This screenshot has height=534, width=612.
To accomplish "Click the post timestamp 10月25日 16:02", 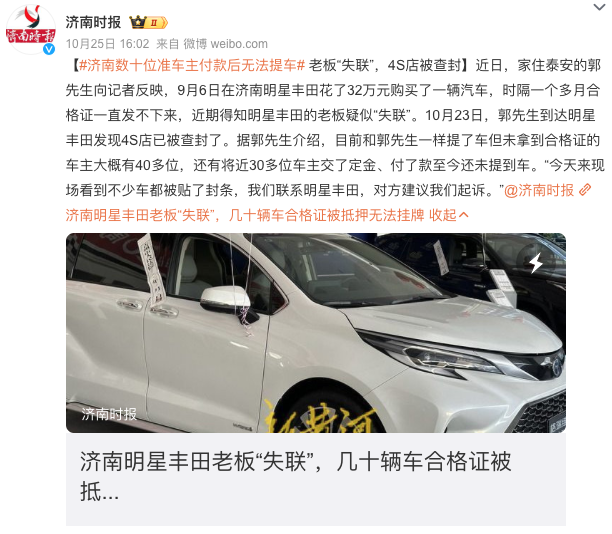I will point(107,44).
